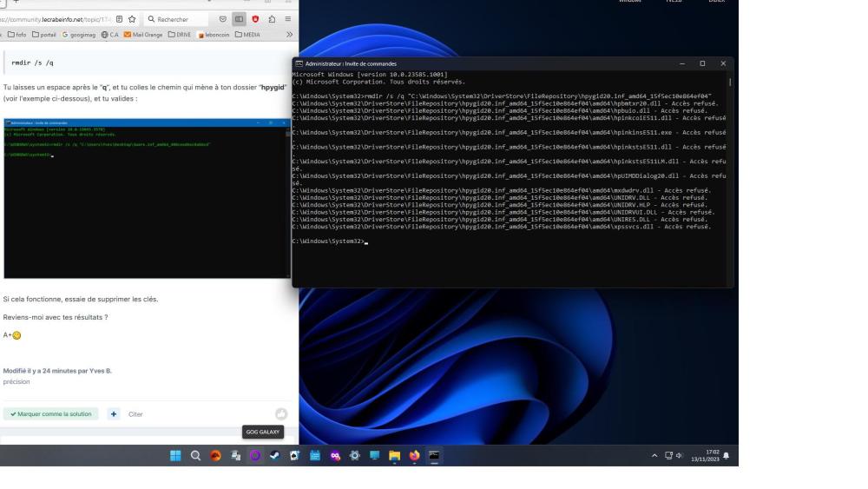Open the Firefox hamburger menu

(287, 18)
